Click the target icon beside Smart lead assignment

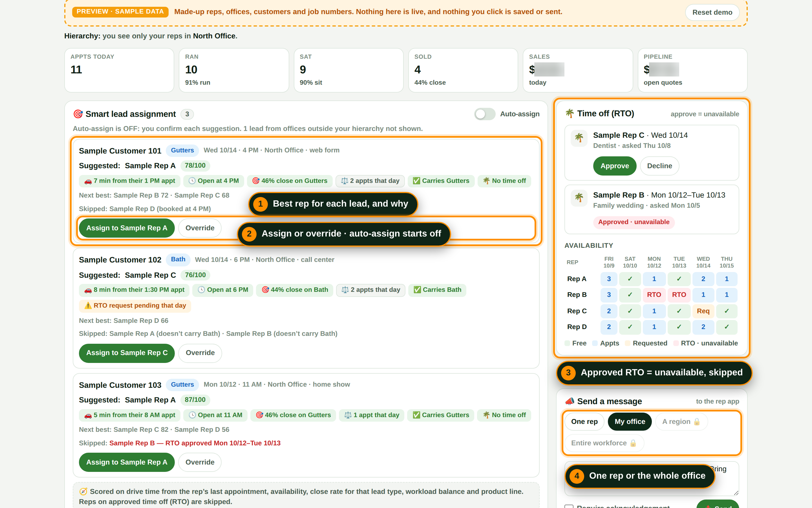pos(78,114)
